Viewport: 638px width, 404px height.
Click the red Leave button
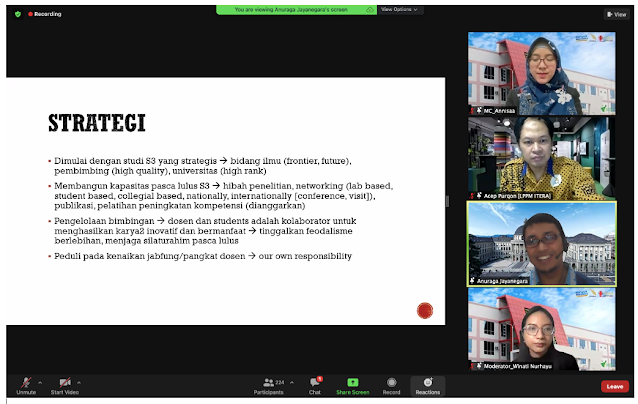click(615, 386)
